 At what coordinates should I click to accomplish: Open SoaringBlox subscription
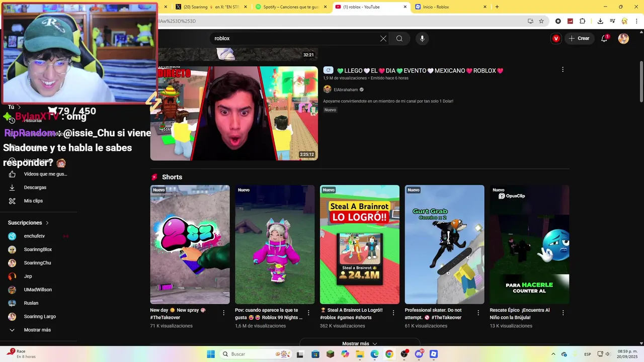pos(38,249)
